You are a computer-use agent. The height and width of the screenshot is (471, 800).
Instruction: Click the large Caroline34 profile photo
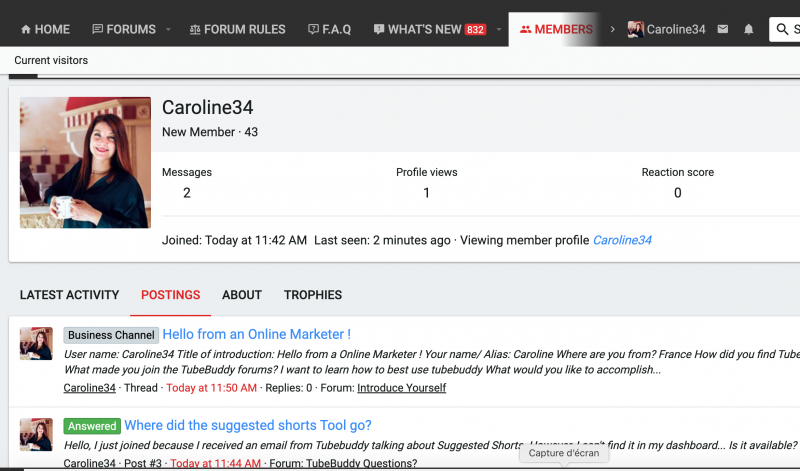[85, 163]
